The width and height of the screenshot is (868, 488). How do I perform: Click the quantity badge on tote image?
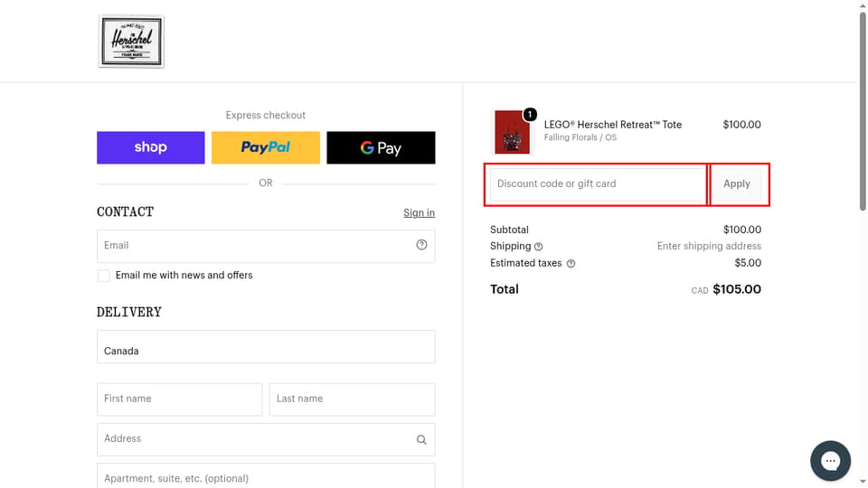pyautogui.click(x=530, y=114)
